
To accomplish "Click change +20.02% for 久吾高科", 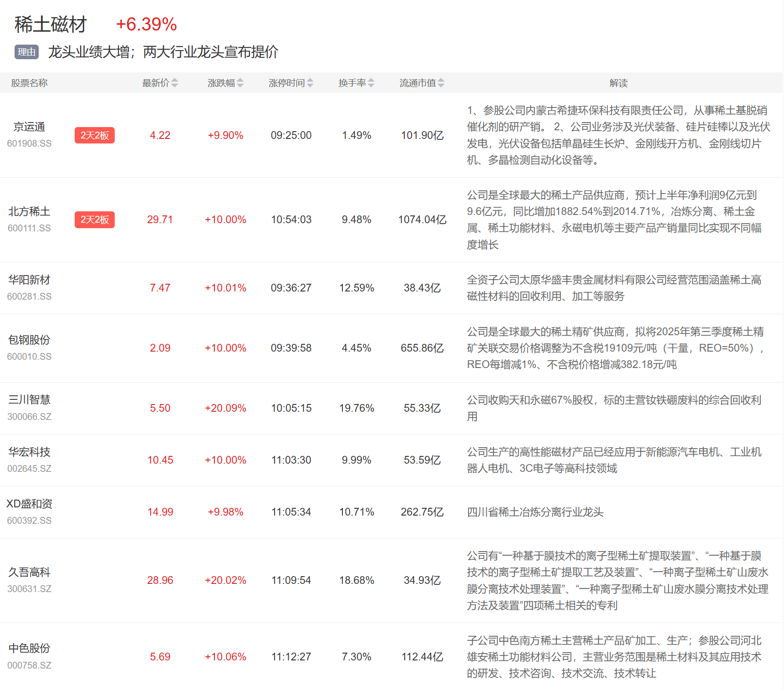I will [x=225, y=580].
